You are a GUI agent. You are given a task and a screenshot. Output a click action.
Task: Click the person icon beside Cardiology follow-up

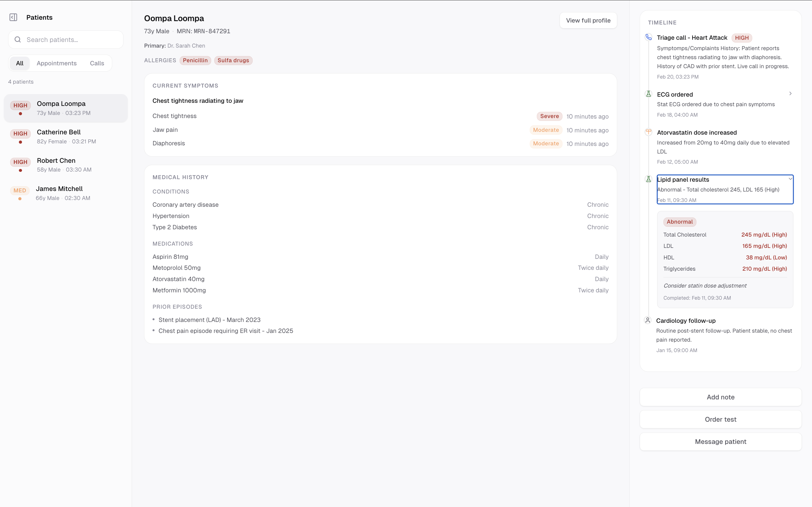pos(648,320)
